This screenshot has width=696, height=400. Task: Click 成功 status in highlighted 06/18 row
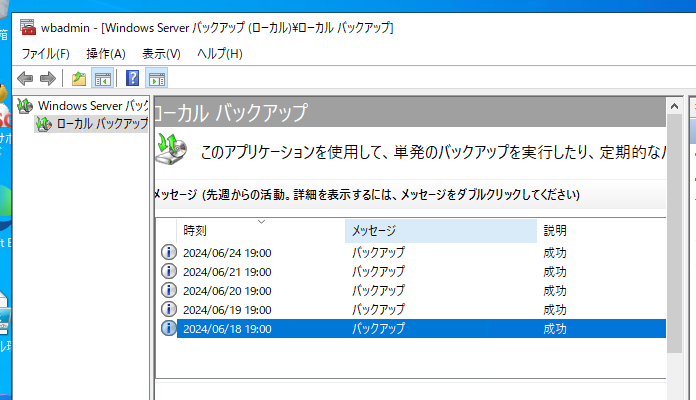click(555, 329)
